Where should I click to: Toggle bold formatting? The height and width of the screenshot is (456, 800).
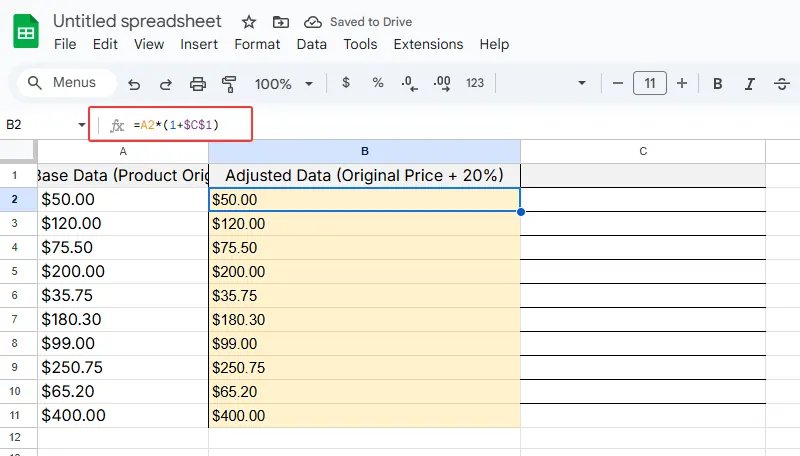point(717,84)
